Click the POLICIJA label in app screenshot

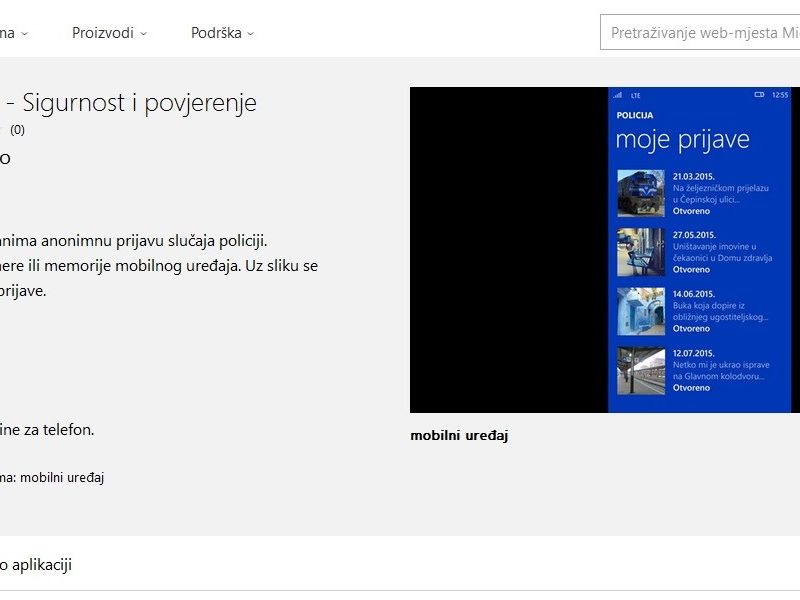click(x=635, y=115)
